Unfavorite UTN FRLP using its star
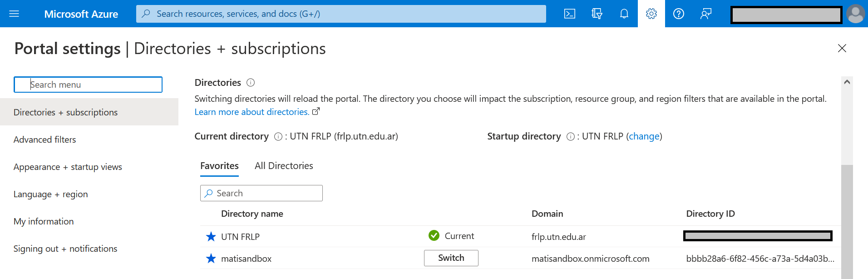This screenshot has height=279, width=868. (211, 237)
